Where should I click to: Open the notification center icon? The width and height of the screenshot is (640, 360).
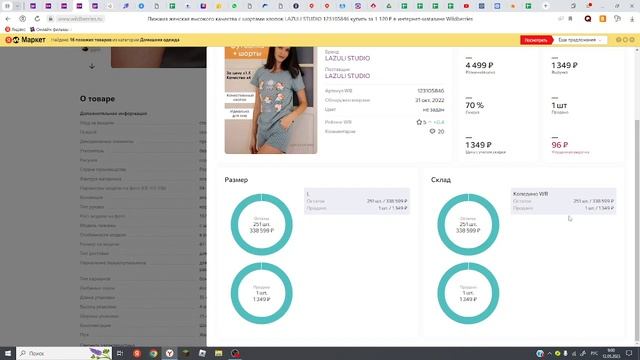[629, 353]
